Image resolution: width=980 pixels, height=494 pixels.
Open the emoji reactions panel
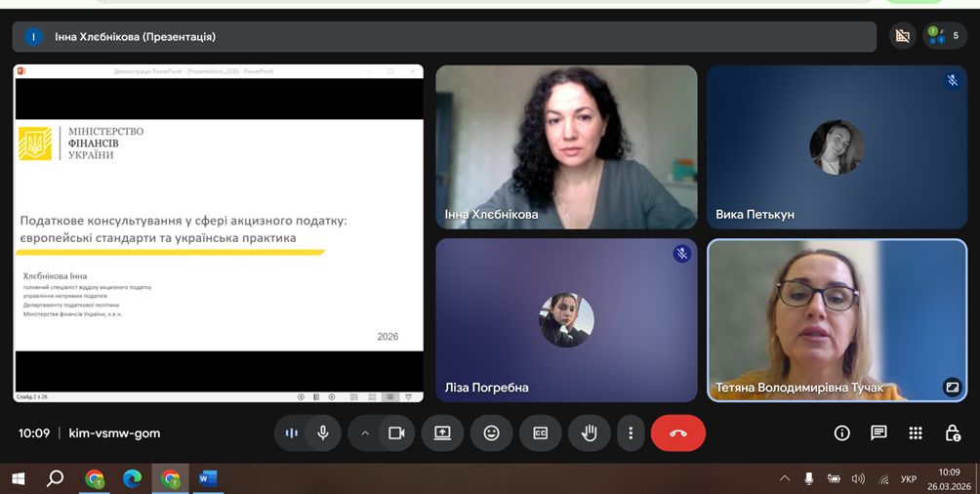[x=491, y=432]
